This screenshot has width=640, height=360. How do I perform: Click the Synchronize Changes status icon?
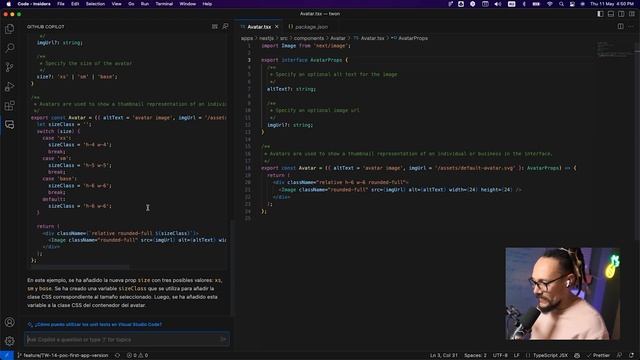pyautogui.click(x=118, y=356)
